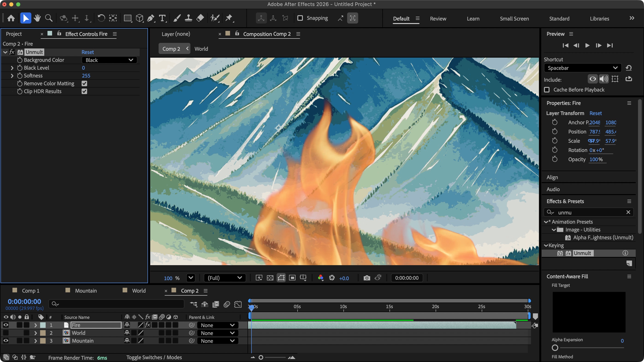
Task: Select the Type tool
Action: [162, 18]
